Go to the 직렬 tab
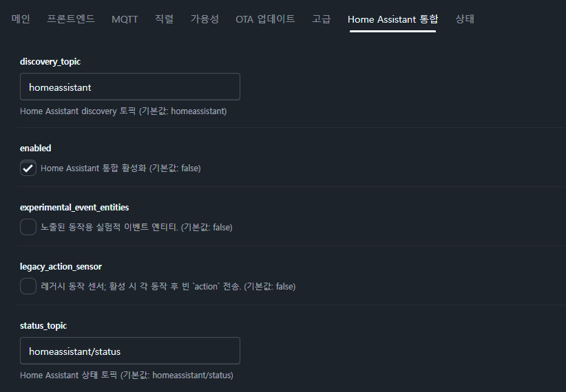 coord(165,19)
